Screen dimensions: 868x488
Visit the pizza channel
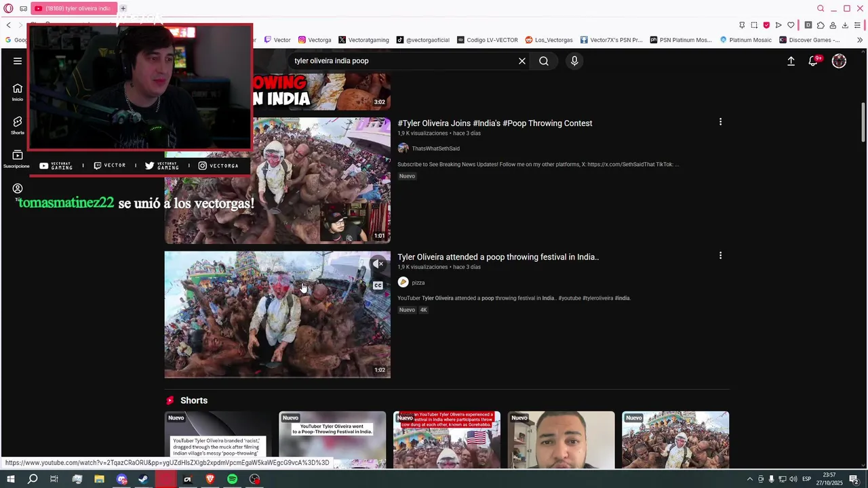(x=418, y=283)
